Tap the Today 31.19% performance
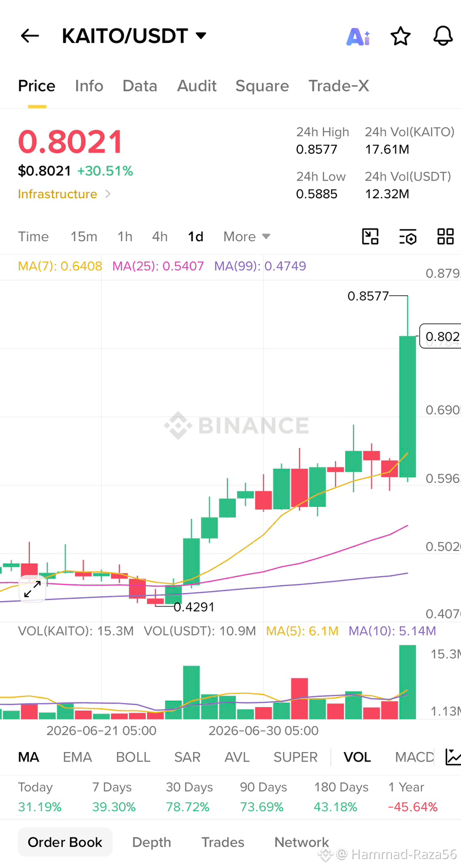Screen dimensions: 461x868 40,797
